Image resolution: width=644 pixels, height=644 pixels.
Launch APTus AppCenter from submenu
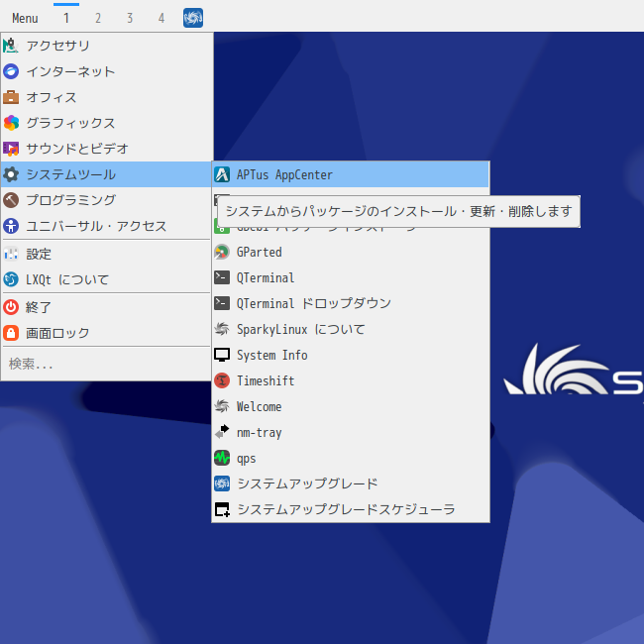(351, 174)
